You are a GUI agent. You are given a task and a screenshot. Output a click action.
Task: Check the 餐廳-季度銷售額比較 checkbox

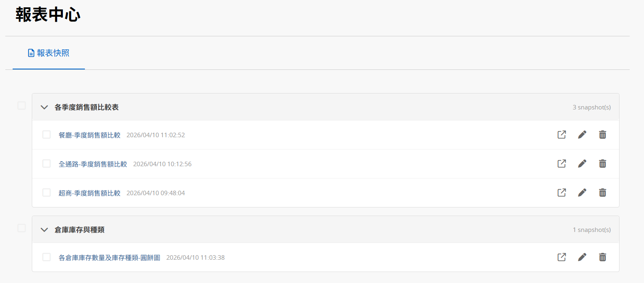coord(47,135)
